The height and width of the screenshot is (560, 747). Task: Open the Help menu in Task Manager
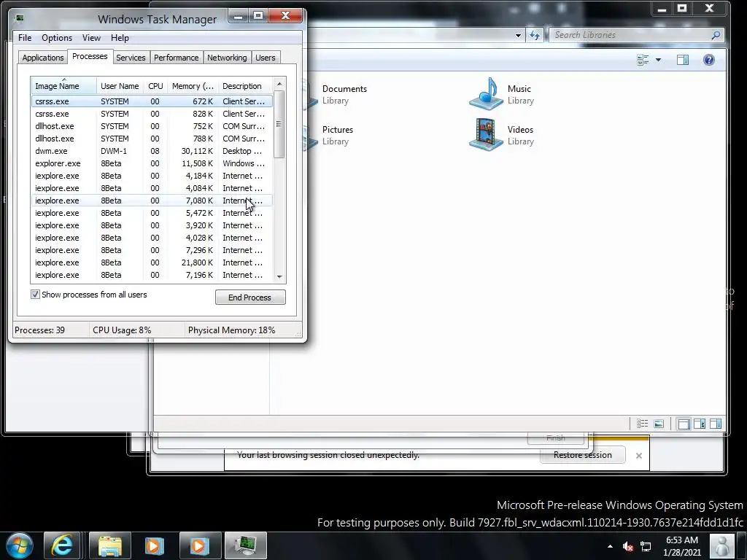(120, 38)
